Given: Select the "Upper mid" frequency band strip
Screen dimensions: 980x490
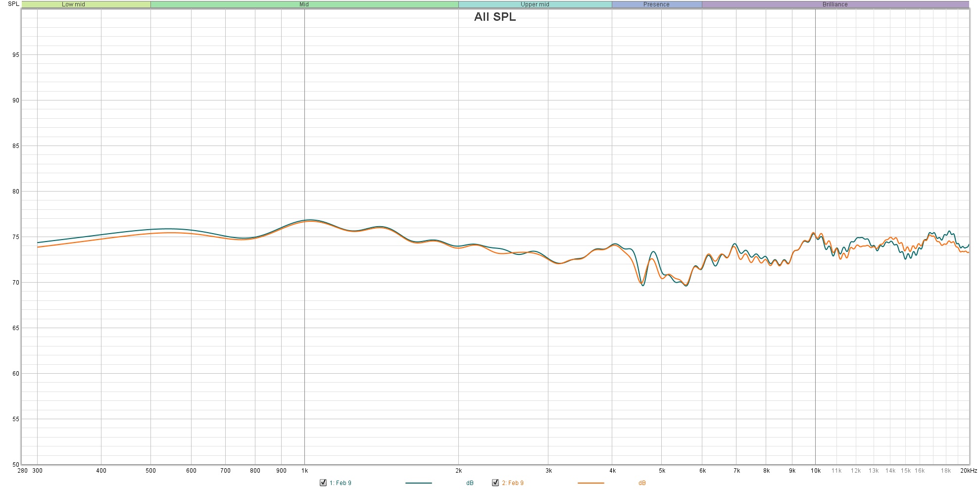Looking at the screenshot, I should (535, 4).
